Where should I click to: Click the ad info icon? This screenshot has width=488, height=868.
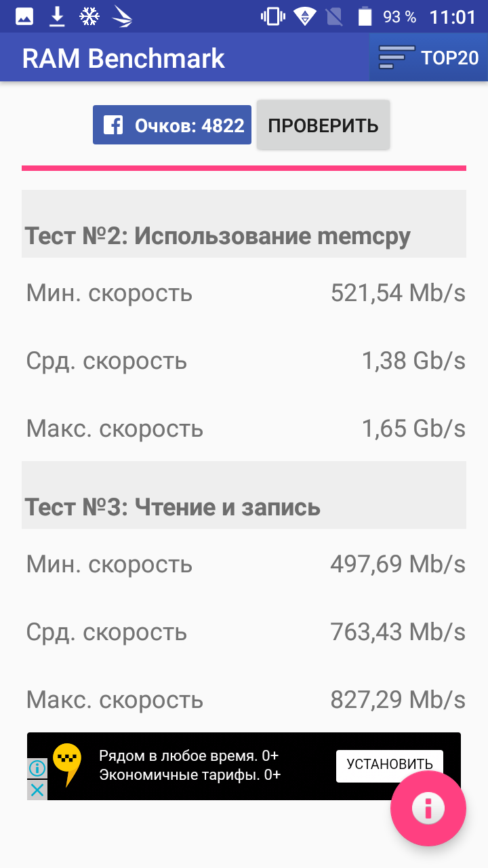coord(37,768)
